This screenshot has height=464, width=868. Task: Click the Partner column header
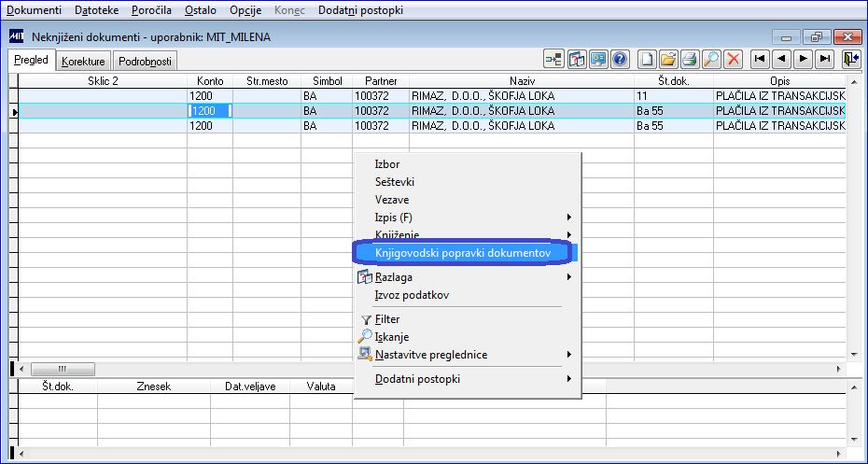click(381, 81)
